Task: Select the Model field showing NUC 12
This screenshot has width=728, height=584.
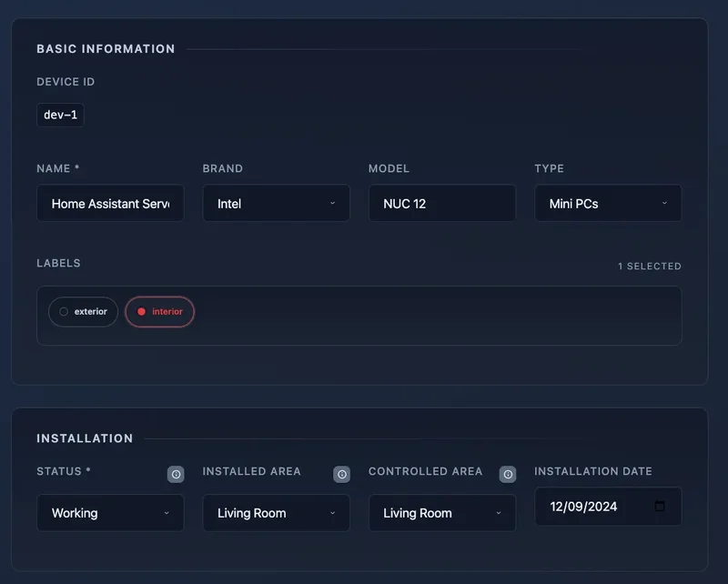Action: pos(442,203)
